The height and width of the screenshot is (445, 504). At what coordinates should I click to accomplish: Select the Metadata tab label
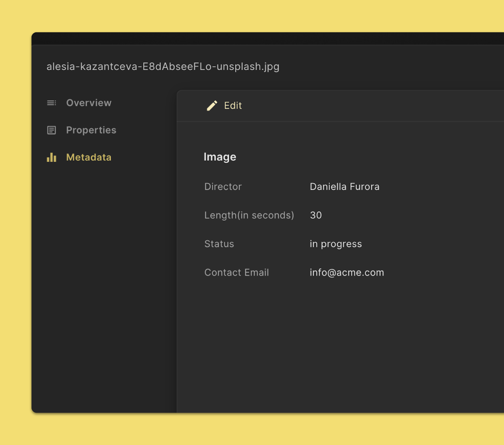click(x=89, y=157)
